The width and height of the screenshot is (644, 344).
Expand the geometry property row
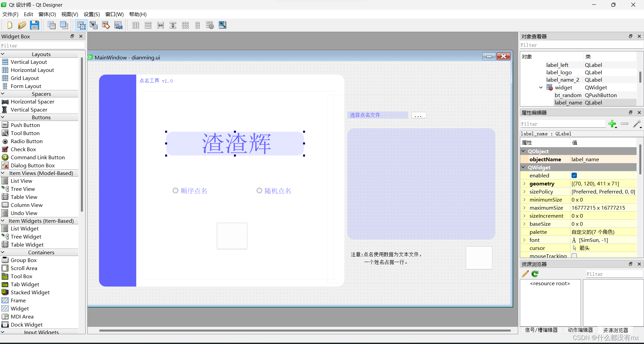tap(524, 183)
